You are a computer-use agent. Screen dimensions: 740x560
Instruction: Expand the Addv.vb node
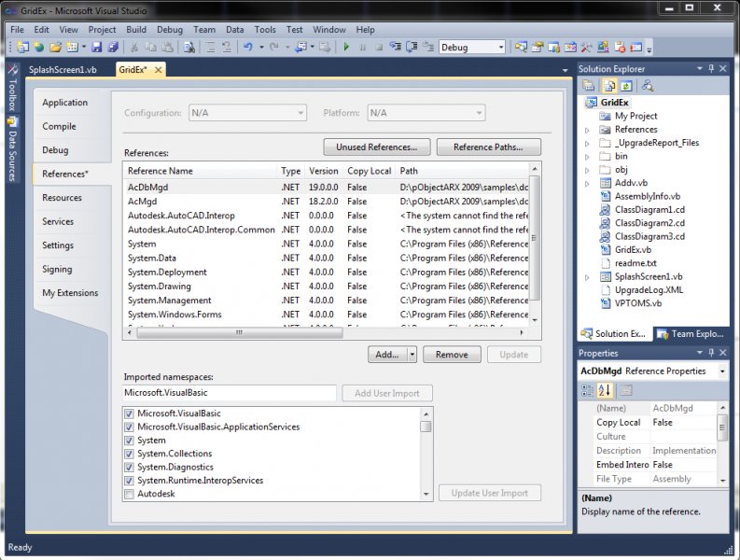(587, 184)
